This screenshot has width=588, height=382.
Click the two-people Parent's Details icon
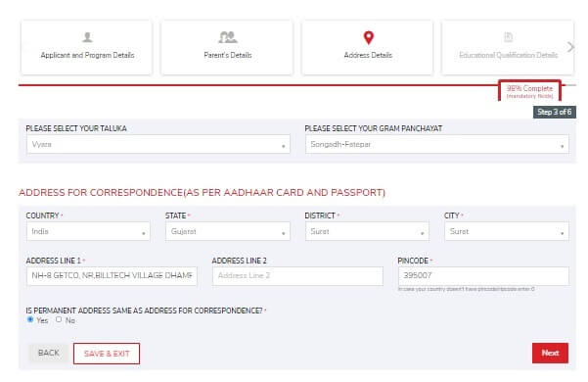(x=228, y=37)
